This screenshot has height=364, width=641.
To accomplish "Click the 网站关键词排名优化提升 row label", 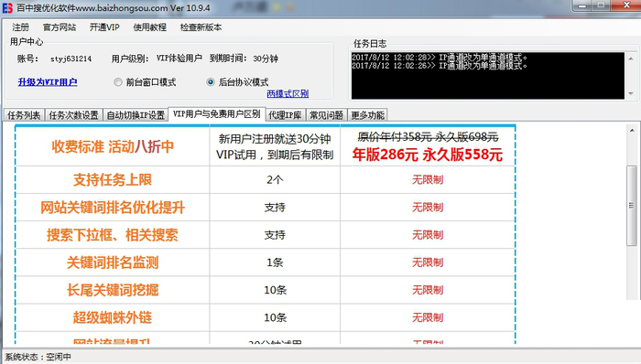I will [x=113, y=208].
